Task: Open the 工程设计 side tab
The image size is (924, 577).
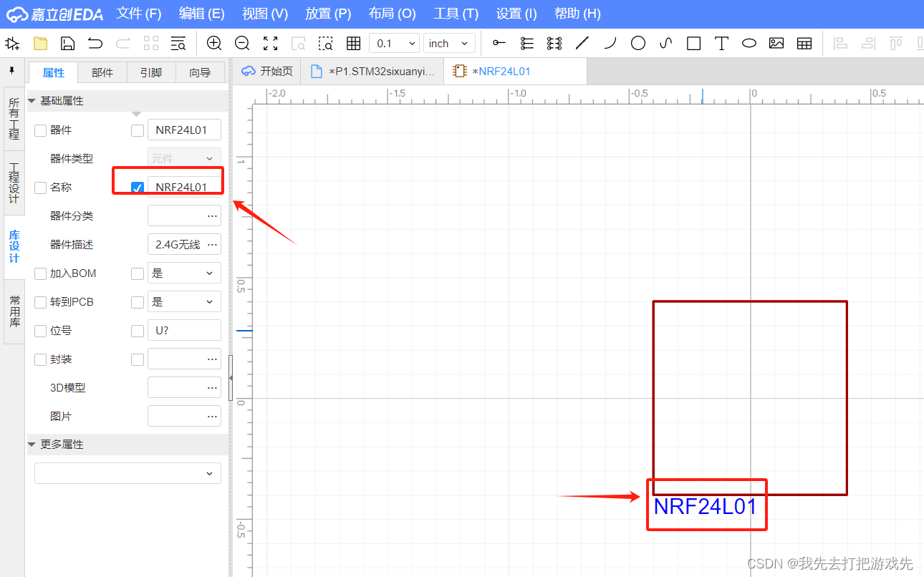Action: coord(14,183)
